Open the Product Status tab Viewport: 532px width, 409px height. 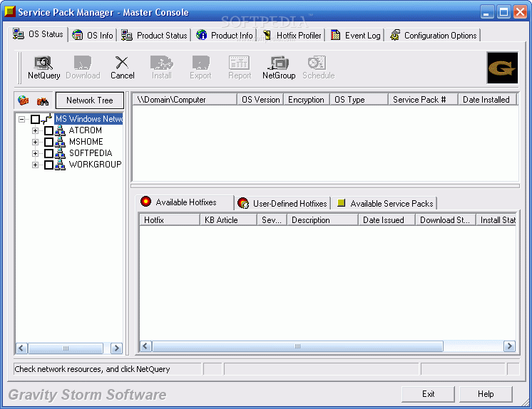pyautogui.click(x=154, y=35)
